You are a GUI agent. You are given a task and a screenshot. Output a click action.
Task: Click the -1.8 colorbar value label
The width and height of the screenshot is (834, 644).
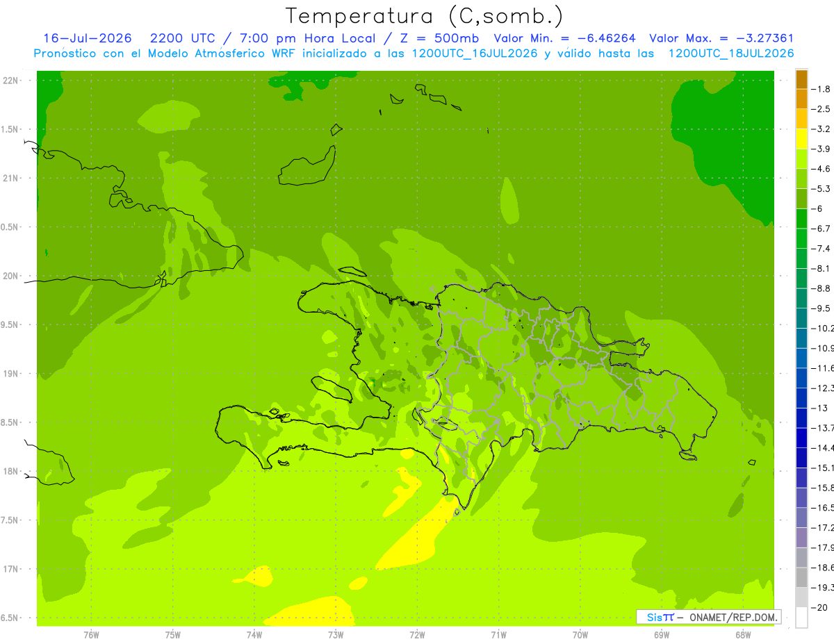pos(822,89)
